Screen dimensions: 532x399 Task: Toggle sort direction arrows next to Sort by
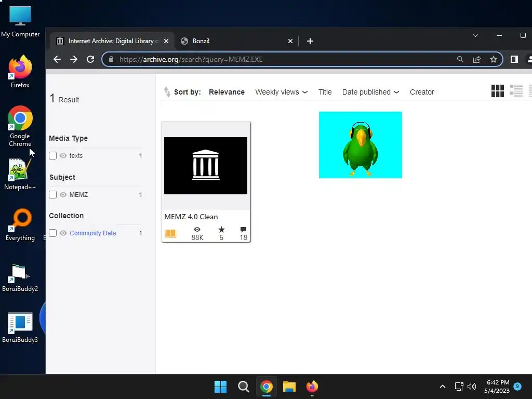coord(167,92)
